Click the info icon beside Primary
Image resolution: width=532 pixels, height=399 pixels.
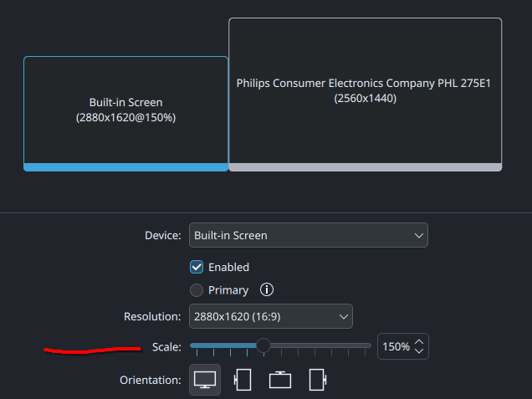267,289
